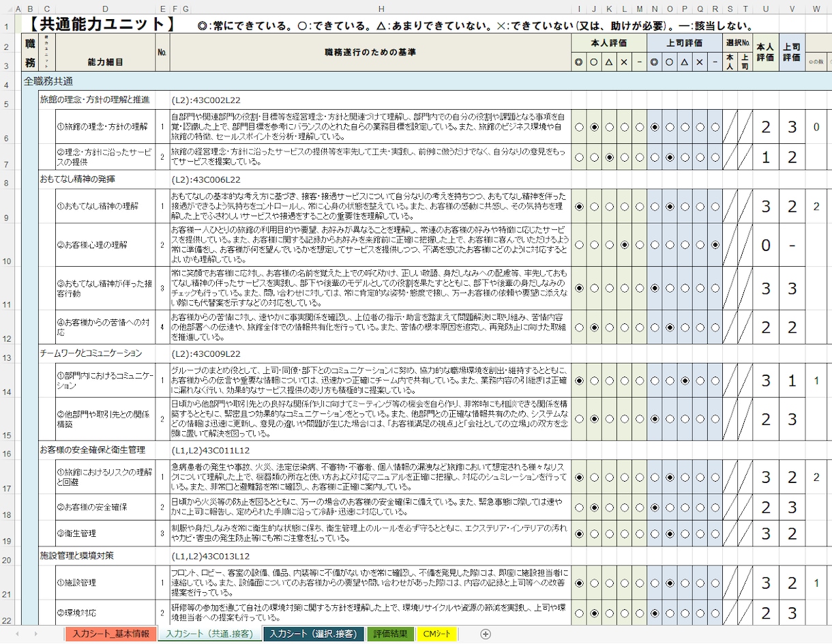
Task: Click the (L1,L2)43C013L12 code cell
Action: (211, 556)
